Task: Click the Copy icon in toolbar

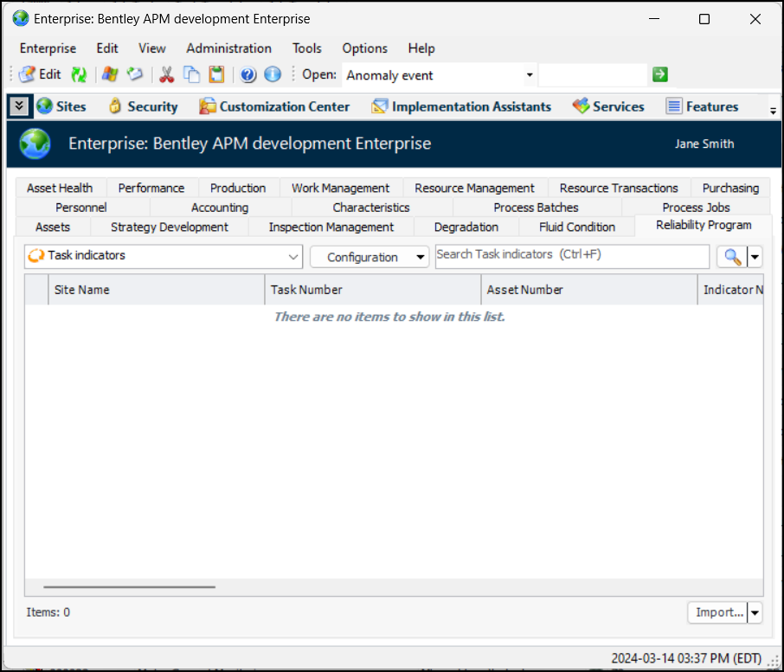Action: 191,75
